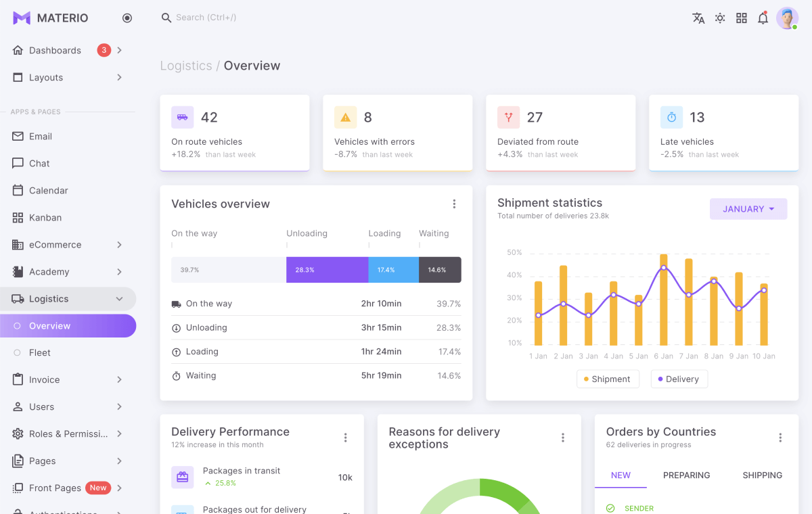Open the shortcuts grid icon
This screenshot has width=812, height=514.
coord(742,18)
